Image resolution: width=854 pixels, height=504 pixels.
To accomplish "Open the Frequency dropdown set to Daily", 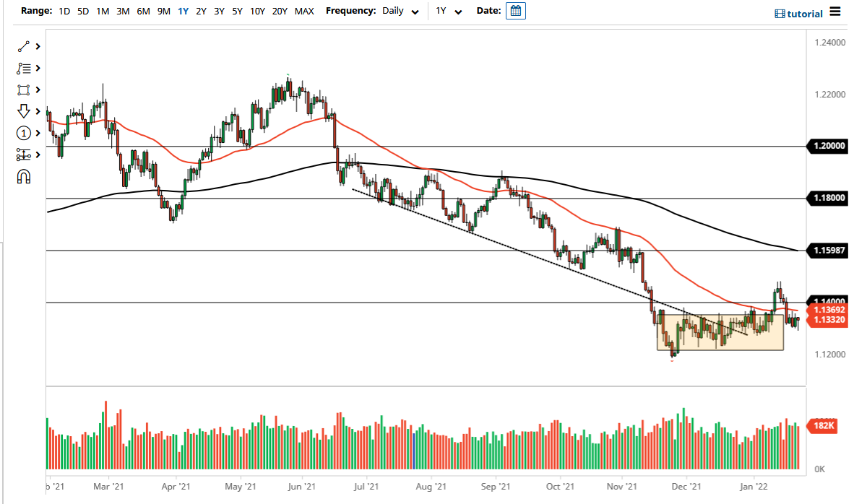I will click(x=401, y=11).
